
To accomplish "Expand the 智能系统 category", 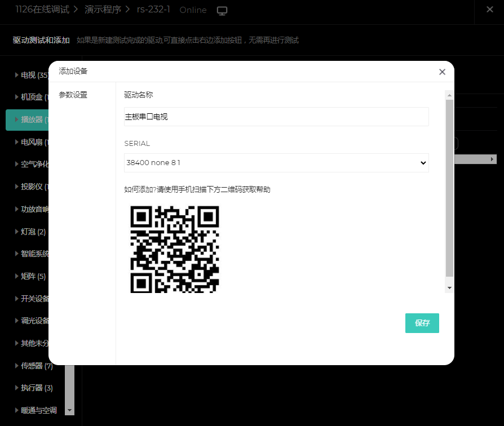I will tap(16, 254).
